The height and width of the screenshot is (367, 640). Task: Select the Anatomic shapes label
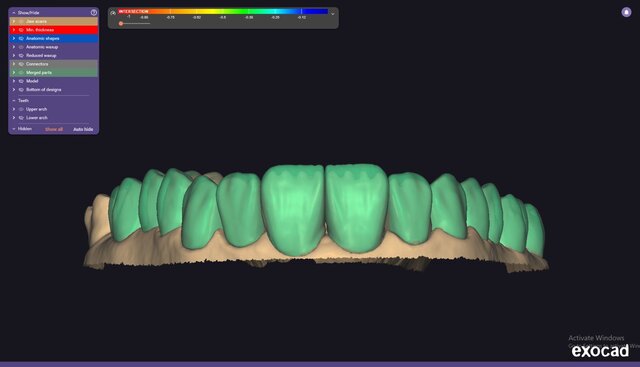coord(43,38)
